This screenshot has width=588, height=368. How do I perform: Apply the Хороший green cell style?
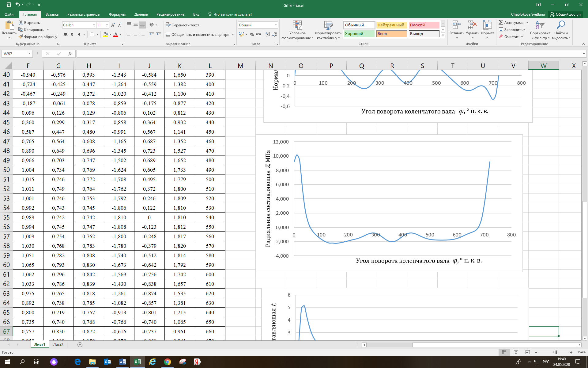point(359,33)
